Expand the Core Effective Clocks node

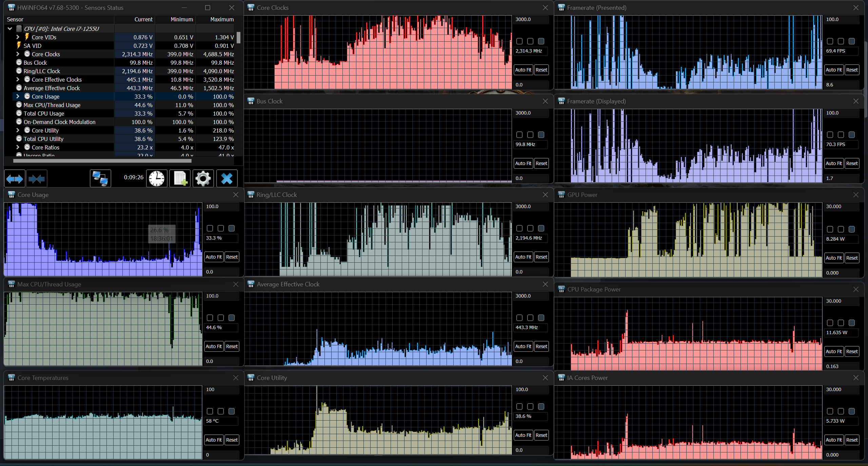click(x=18, y=79)
